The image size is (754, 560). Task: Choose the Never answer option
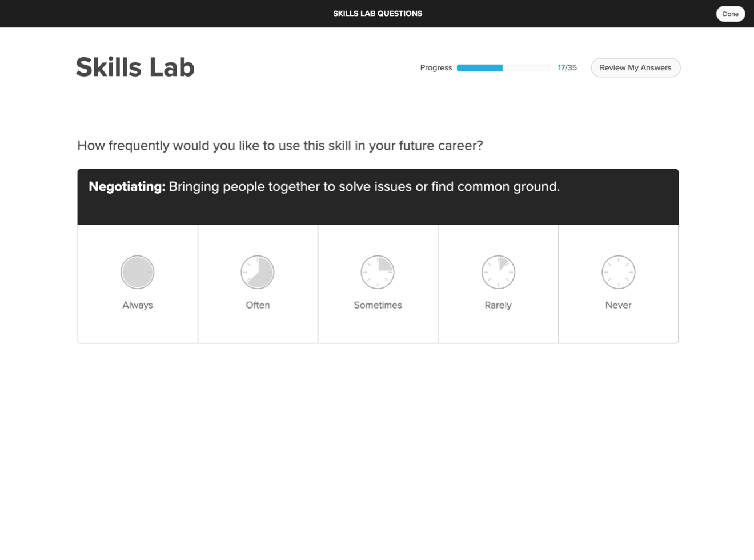point(619,284)
